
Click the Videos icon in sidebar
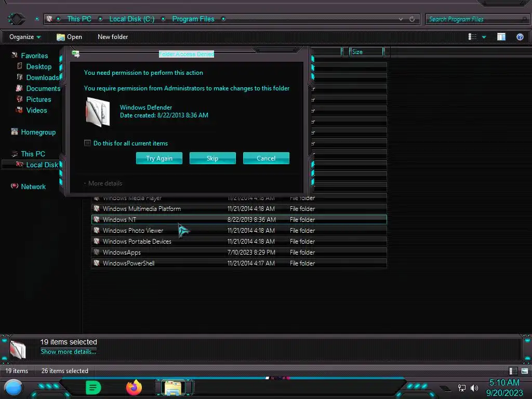19,110
